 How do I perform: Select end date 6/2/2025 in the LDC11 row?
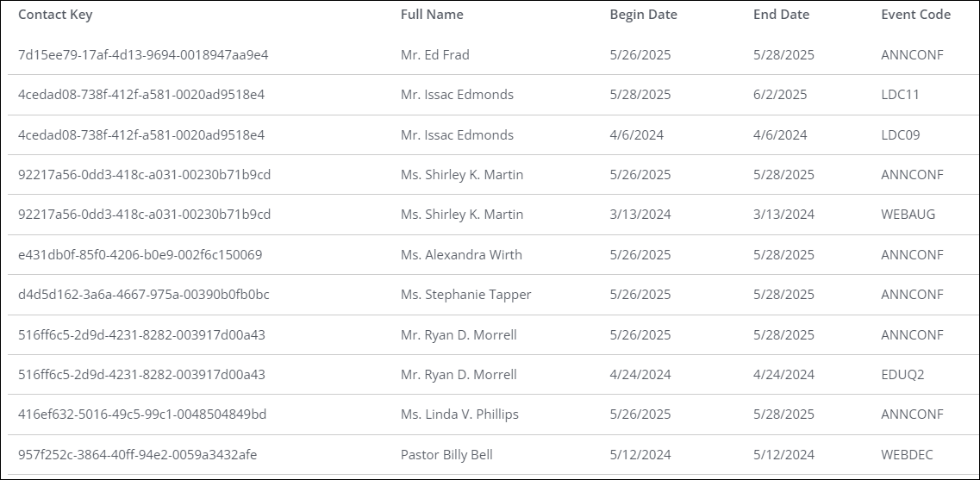[780, 95]
